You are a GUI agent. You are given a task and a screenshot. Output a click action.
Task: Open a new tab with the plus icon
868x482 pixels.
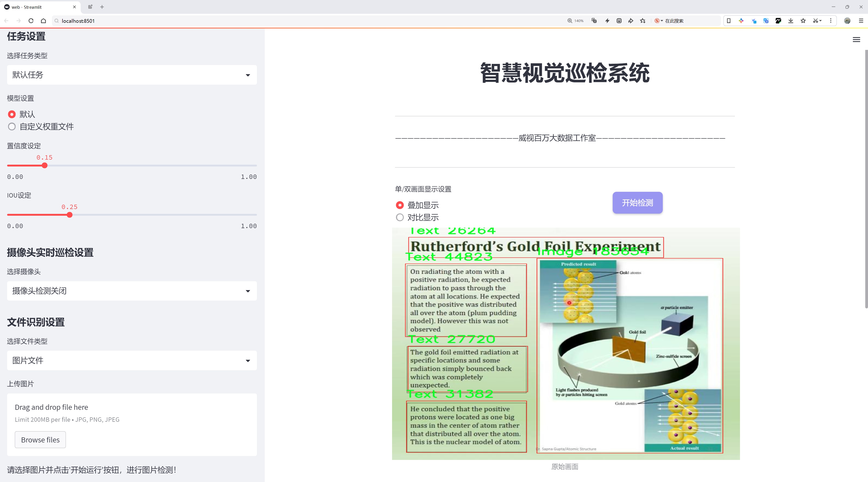click(x=102, y=7)
